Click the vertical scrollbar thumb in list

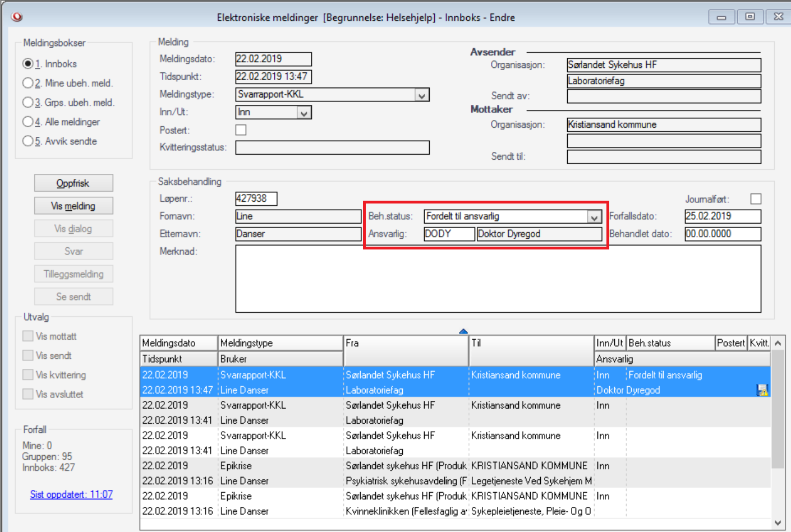tap(778, 409)
